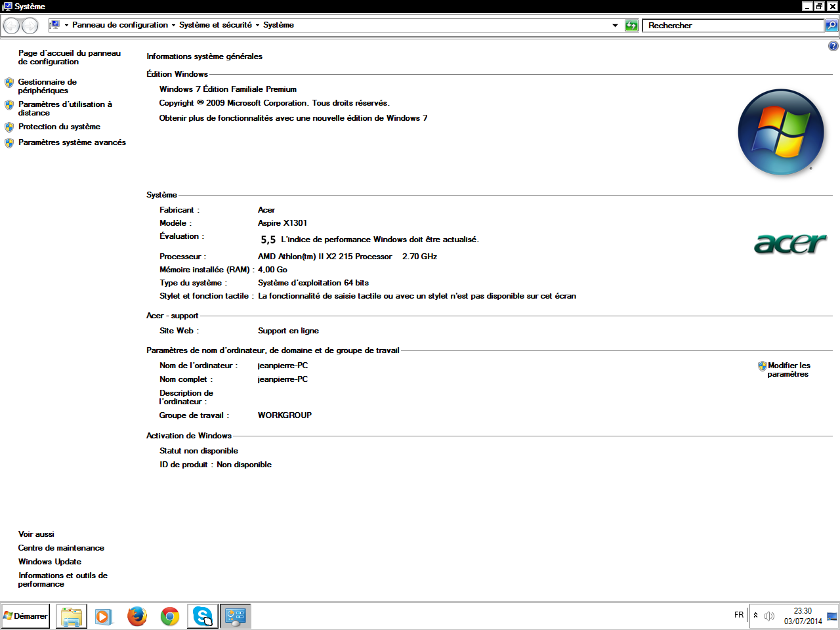
Task: Open Windows Update link
Action: 50,562
